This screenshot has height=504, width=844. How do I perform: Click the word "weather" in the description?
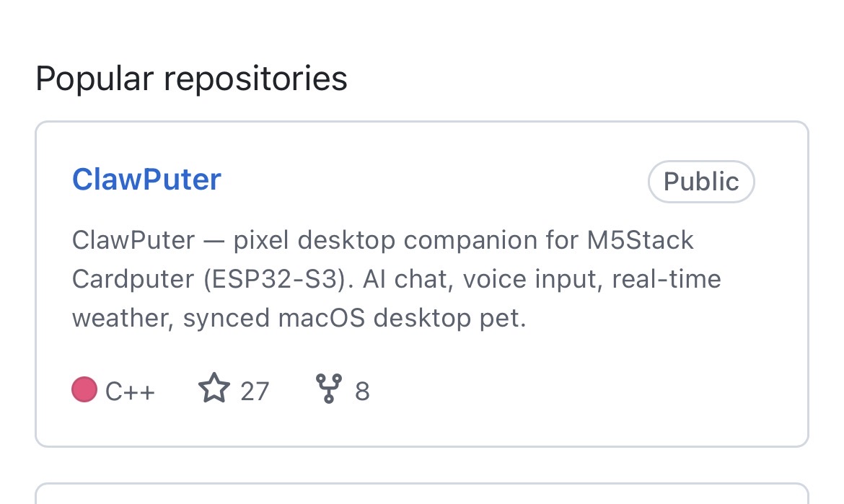(x=121, y=318)
